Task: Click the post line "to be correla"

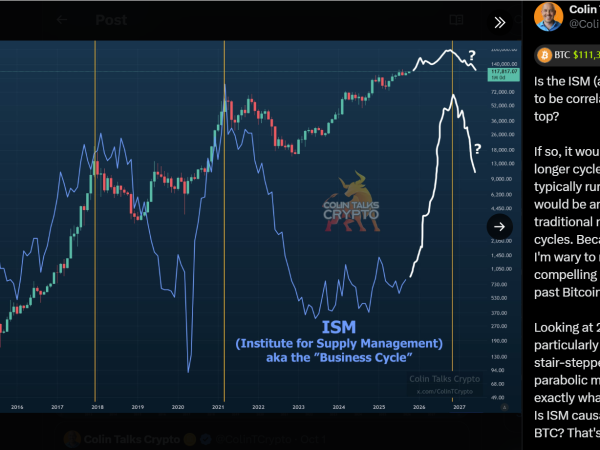Action: pyautogui.click(x=567, y=99)
